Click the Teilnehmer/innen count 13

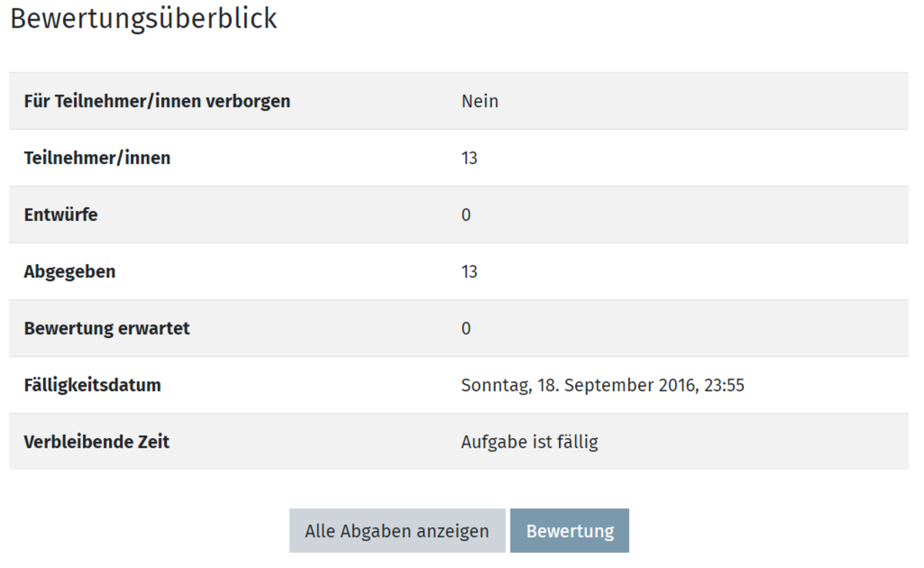(x=469, y=158)
